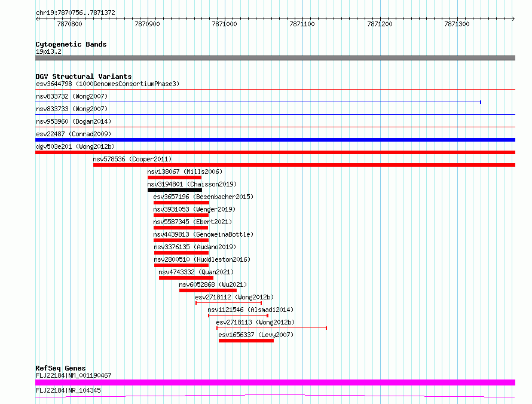The image size is (532, 404).
Task: Select the nsv833733 (Wong2007) label
Action: (72, 109)
